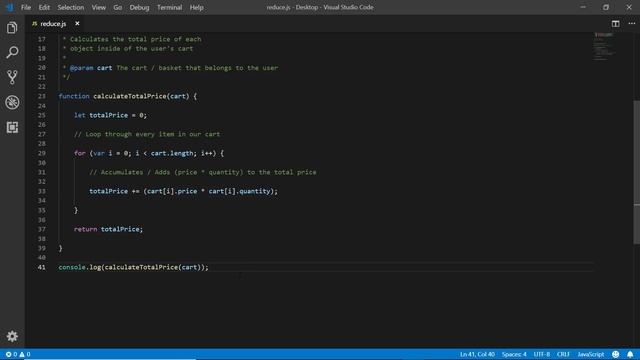This screenshot has width=640, height=360.
Task: Open the Edit menu
Action: coord(44,7)
